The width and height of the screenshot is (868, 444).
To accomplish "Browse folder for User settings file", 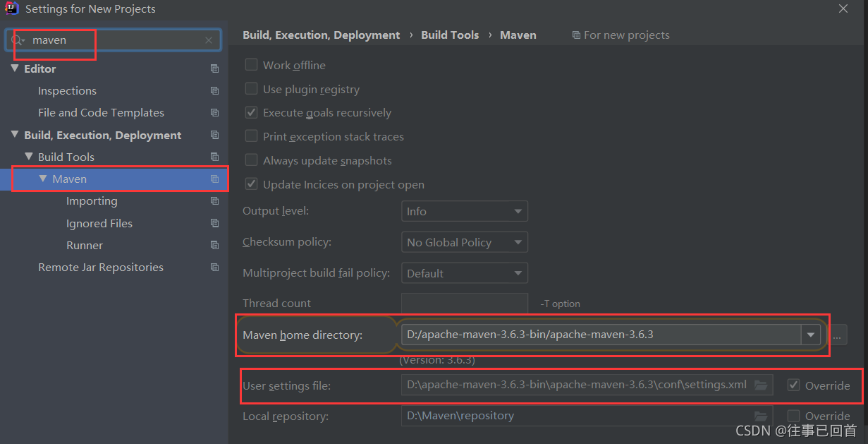I will point(761,385).
